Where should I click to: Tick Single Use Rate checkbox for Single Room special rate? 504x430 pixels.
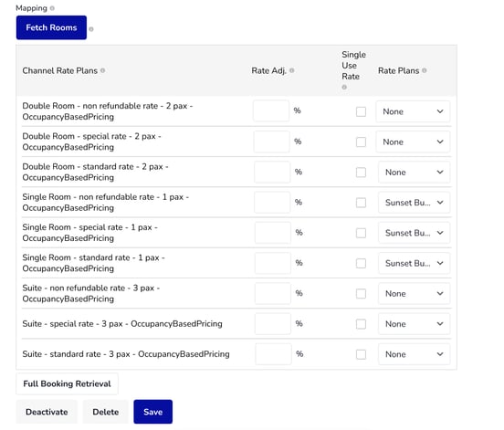[x=361, y=233]
